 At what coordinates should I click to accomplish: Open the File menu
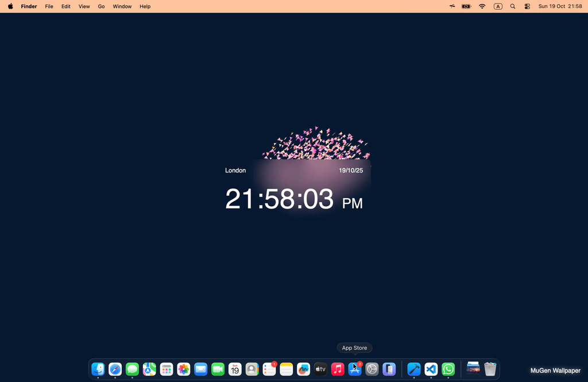coord(49,6)
